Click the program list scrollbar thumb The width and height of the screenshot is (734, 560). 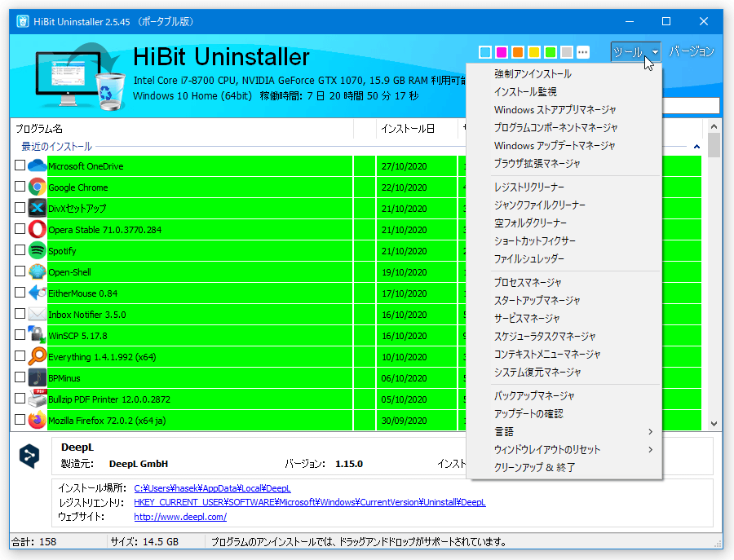pyautogui.click(x=714, y=145)
